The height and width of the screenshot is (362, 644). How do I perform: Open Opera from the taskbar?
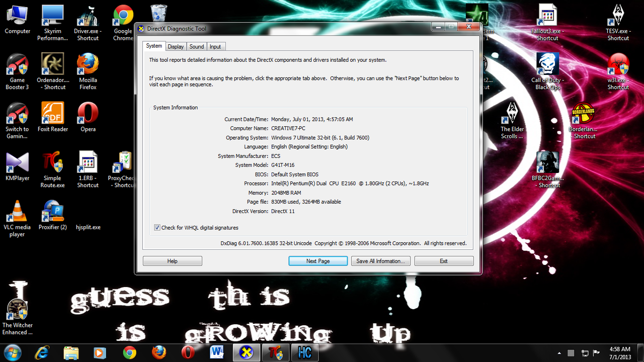point(188,352)
